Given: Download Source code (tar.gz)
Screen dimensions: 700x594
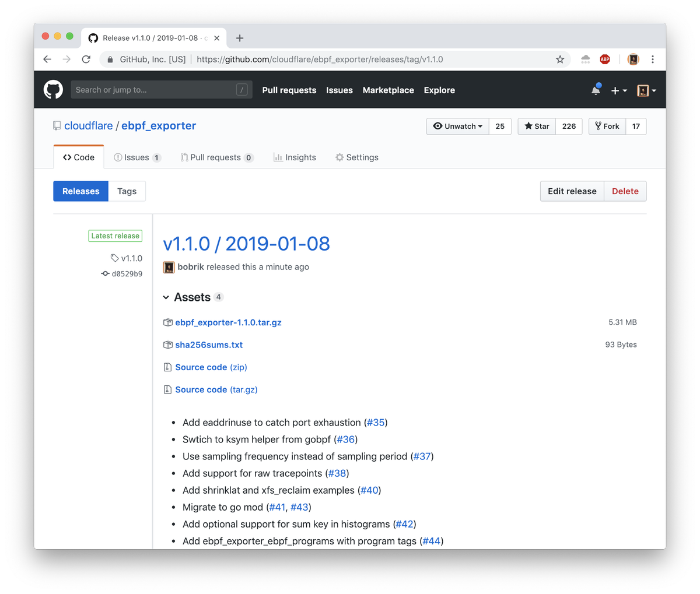Looking at the screenshot, I should coord(216,390).
